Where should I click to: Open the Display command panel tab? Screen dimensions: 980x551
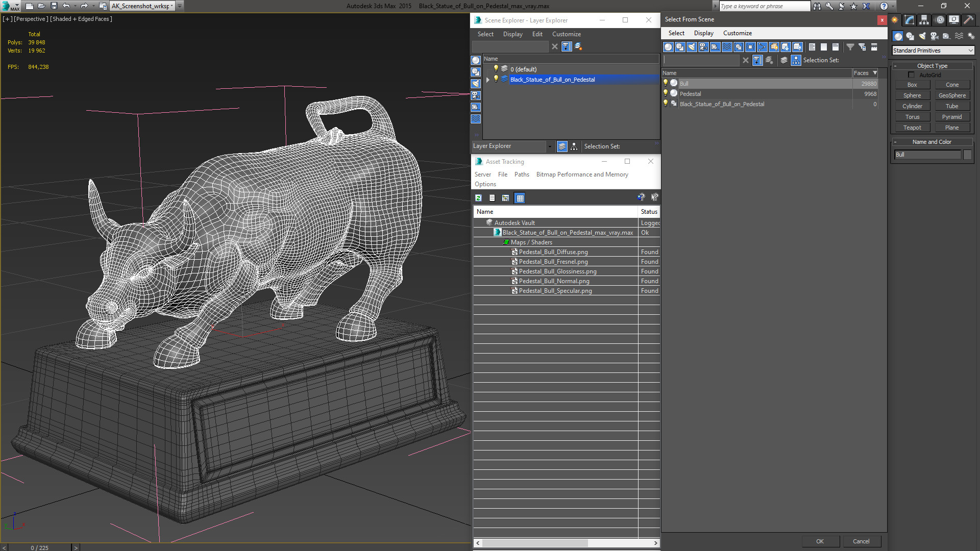point(953,20)
